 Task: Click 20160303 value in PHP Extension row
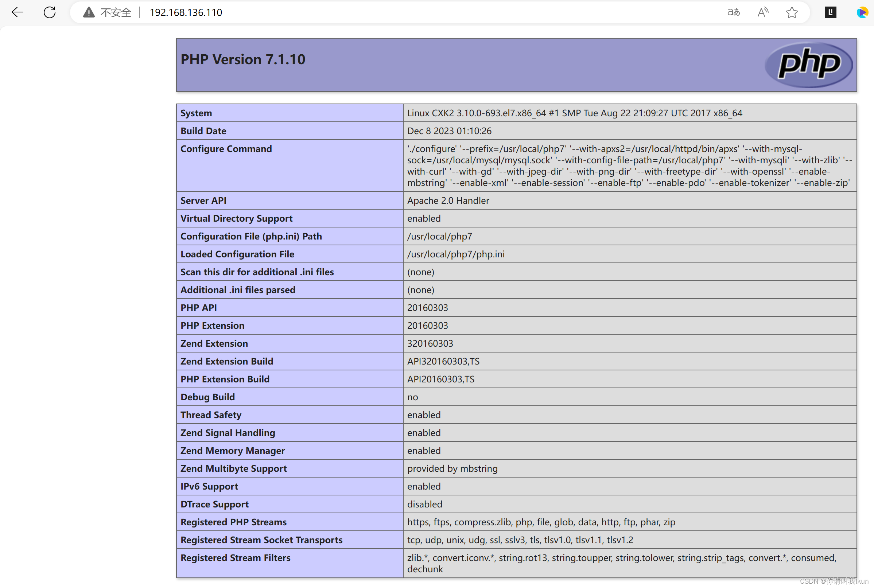coord(428,326)
